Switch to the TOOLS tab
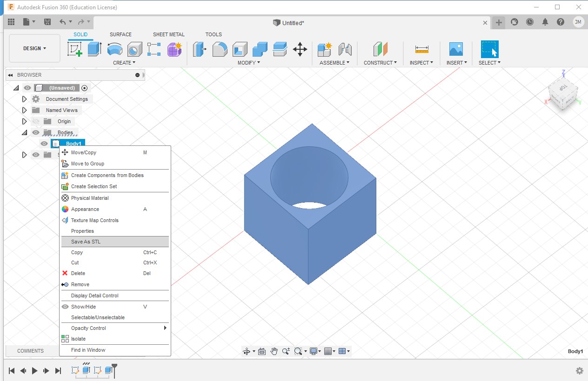Image resolution: width=588 pixels, height=381 pixels. (x=214, y=34)
